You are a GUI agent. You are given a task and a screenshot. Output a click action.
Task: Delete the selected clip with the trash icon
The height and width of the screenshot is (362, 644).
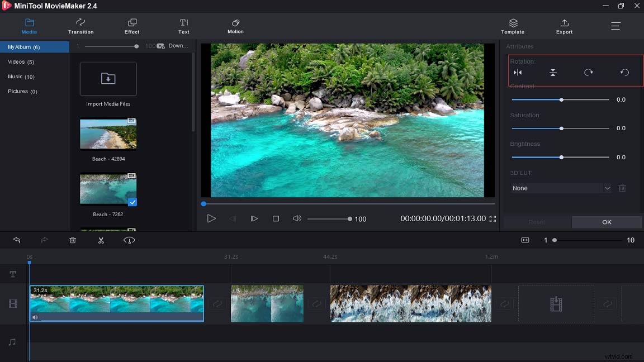point(73,240)
